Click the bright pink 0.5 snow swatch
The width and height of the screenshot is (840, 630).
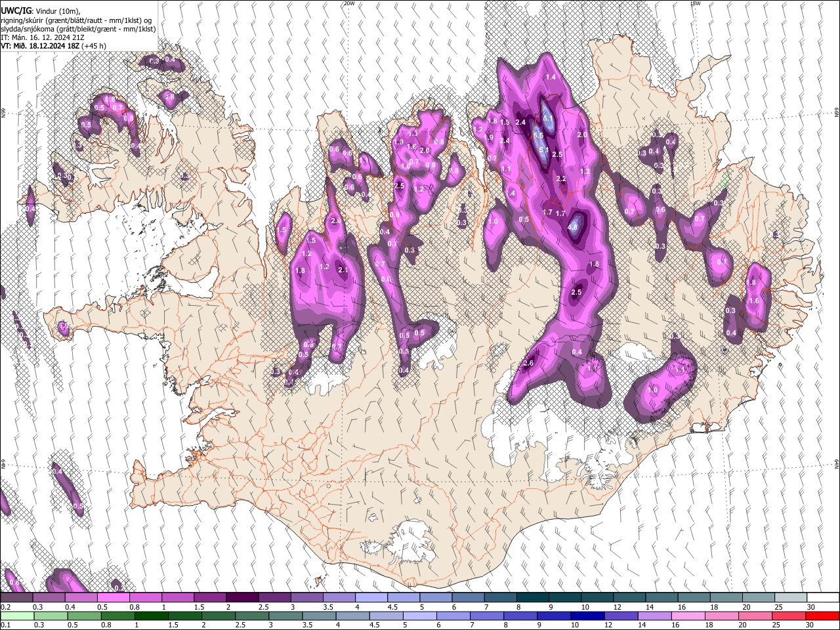coord(114,597)
